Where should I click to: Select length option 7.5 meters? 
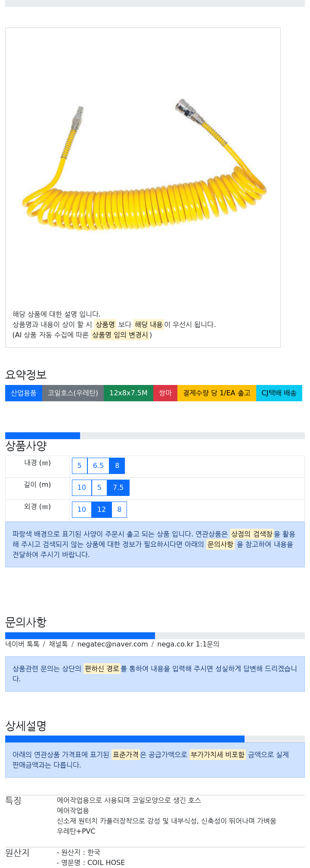[x=118, y=487]
